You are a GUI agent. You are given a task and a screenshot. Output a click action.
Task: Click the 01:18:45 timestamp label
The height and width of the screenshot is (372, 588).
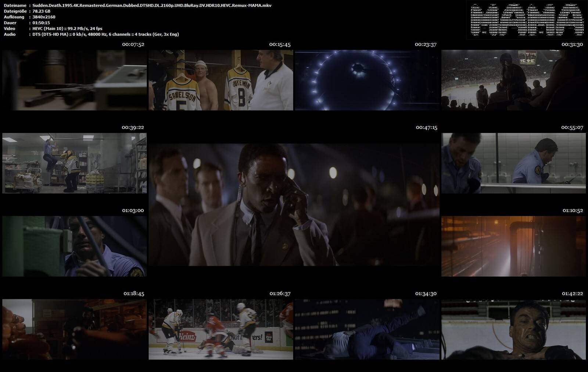click(134, 293)
